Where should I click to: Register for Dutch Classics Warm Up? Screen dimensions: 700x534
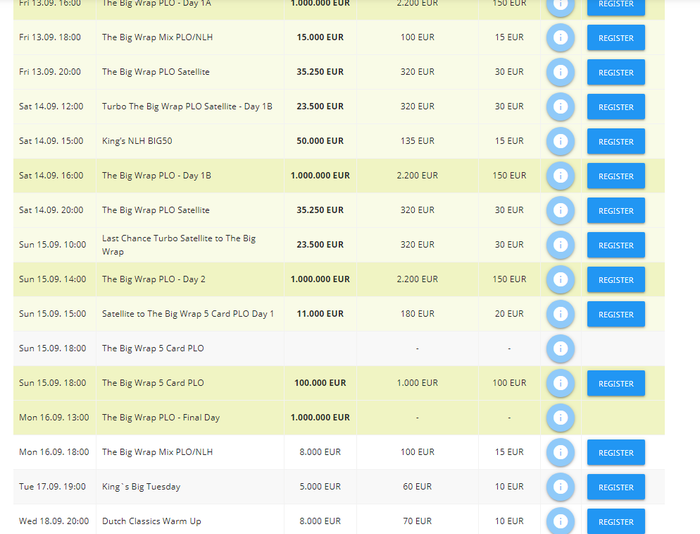616,521
